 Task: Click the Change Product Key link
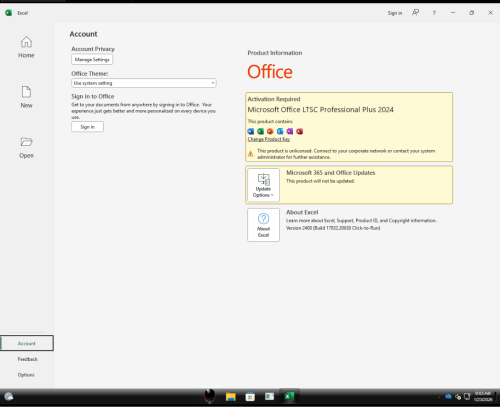(269, 139)
